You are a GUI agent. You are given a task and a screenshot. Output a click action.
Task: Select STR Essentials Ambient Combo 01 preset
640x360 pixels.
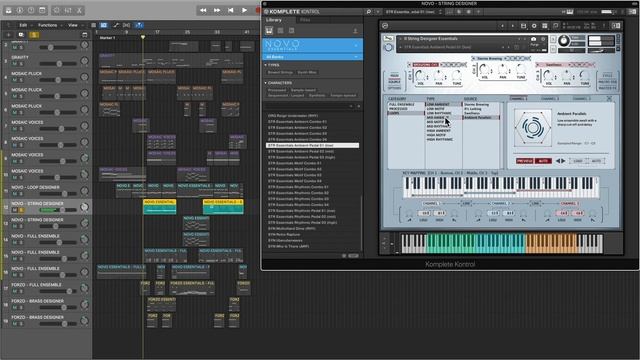[x=298, y=122]
